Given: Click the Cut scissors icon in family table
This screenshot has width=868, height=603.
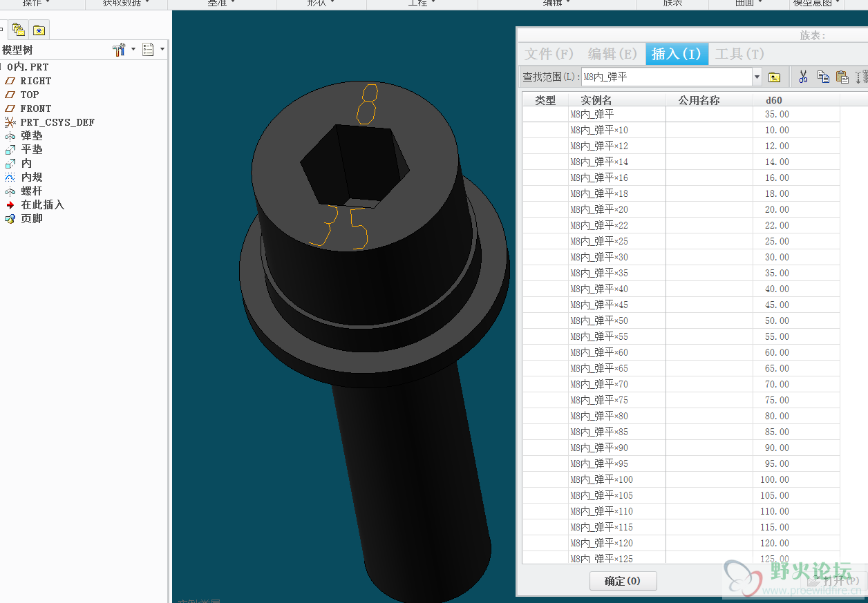Looking at the screenshot, I should coord(803,77).
